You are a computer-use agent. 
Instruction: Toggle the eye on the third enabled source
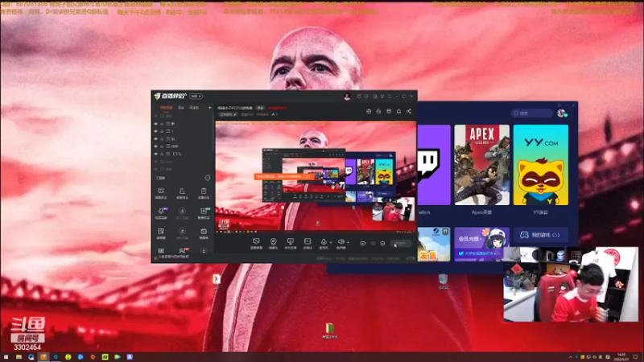[x=156, y=138]
